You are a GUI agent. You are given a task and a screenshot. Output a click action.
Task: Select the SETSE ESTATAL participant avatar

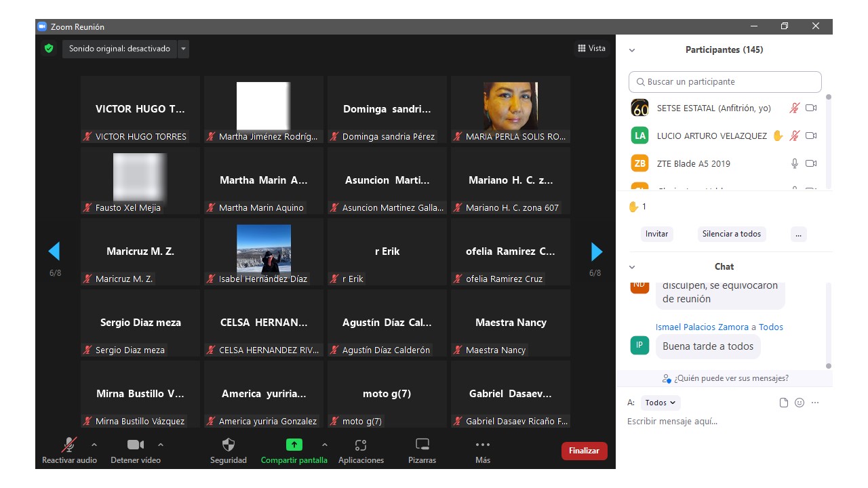click(x=639, y=108)
